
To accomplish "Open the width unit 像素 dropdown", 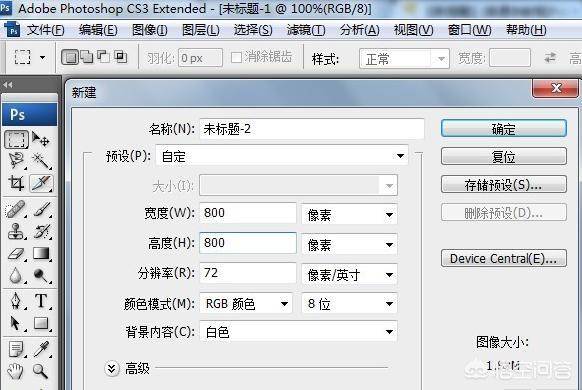I will [349, 214].
